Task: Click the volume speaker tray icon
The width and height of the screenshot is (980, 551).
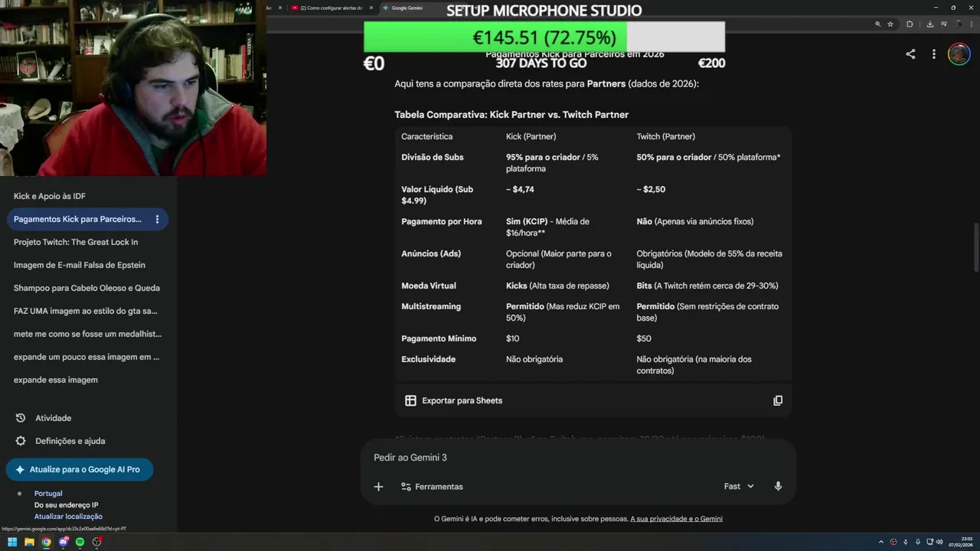Action: [939, 542]
